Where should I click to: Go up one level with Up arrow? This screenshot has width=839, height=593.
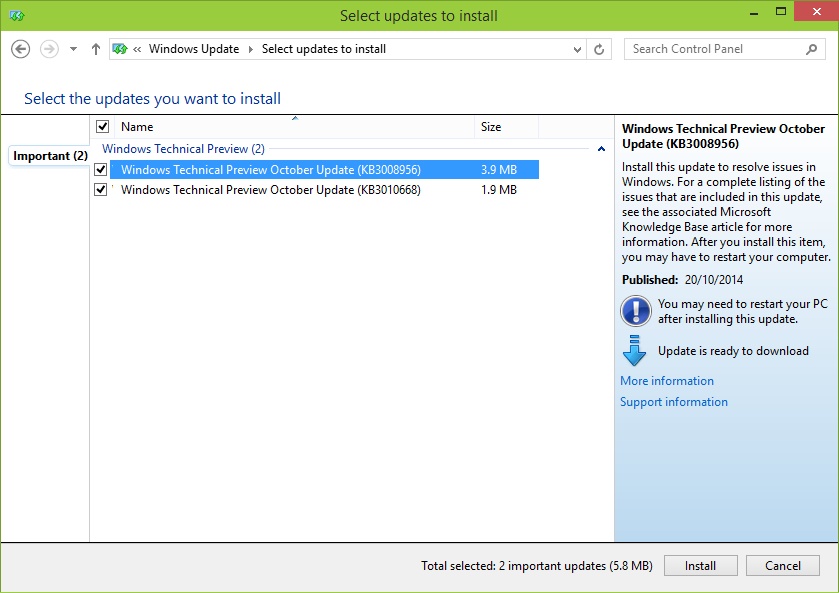coord(96,49)
